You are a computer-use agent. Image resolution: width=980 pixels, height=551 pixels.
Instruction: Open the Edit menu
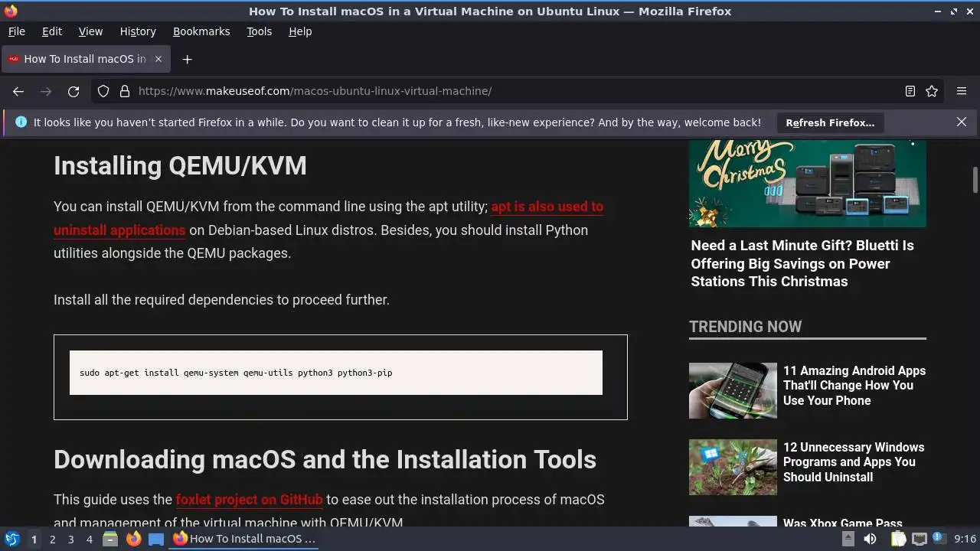tap(52, 31)
